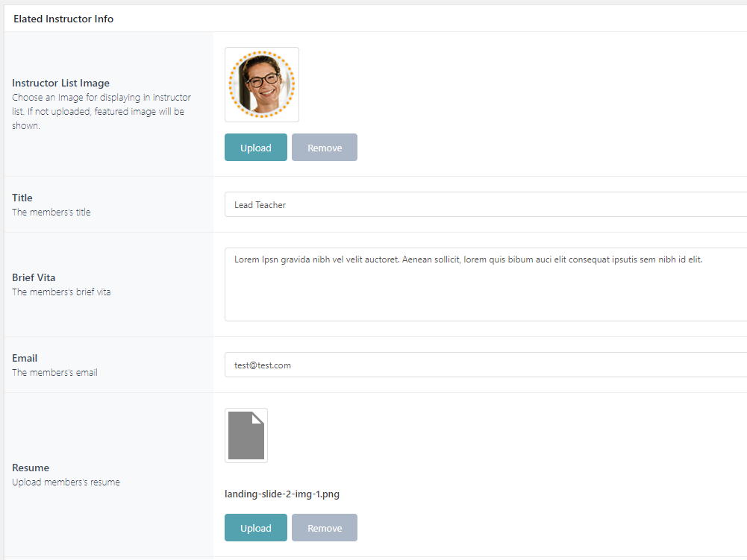Screen dimensions: 747x560
Task: Click the instructor photo thumbnail
Action: coord(262,84)
